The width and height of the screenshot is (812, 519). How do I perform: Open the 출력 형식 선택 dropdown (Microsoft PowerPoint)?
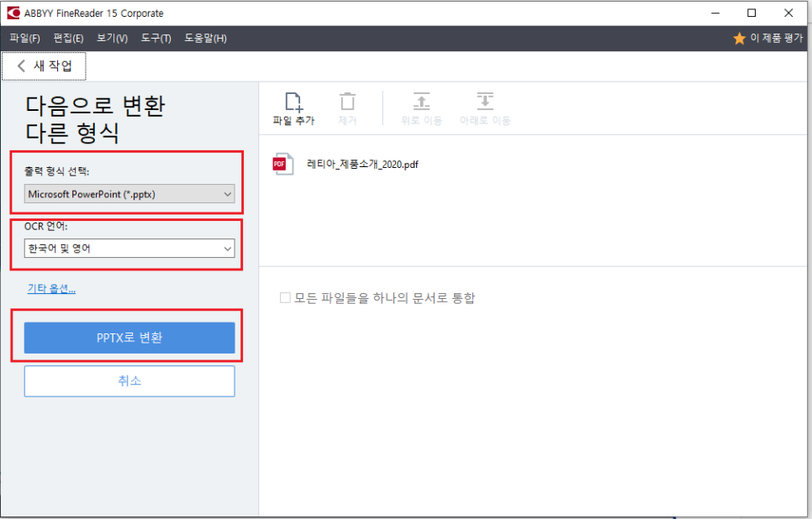click(129, 194)
